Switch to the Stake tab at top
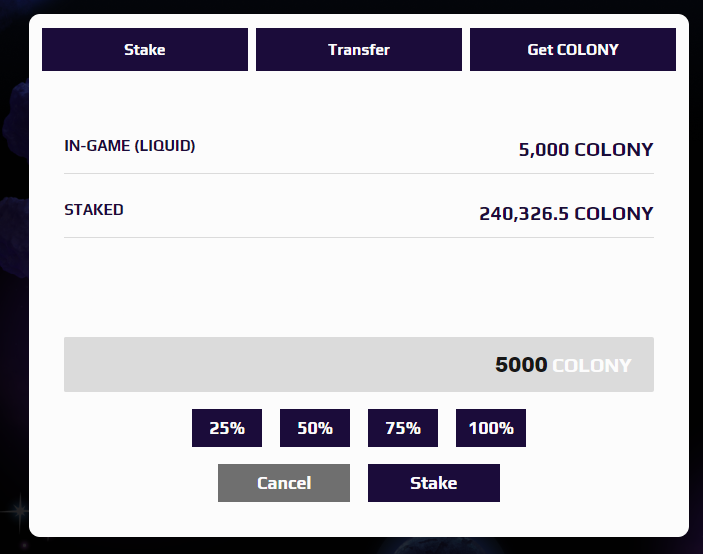This screenshot has width=703, height=554. 145,49
